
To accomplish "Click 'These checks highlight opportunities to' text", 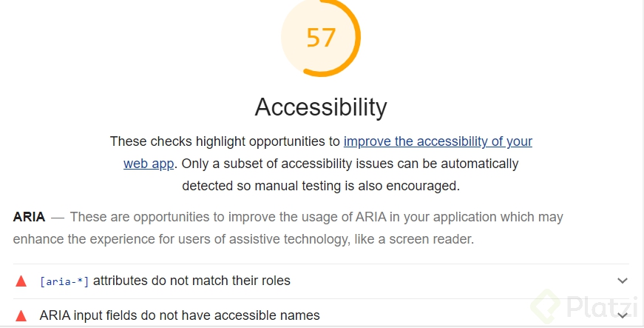I will (225, 141).
